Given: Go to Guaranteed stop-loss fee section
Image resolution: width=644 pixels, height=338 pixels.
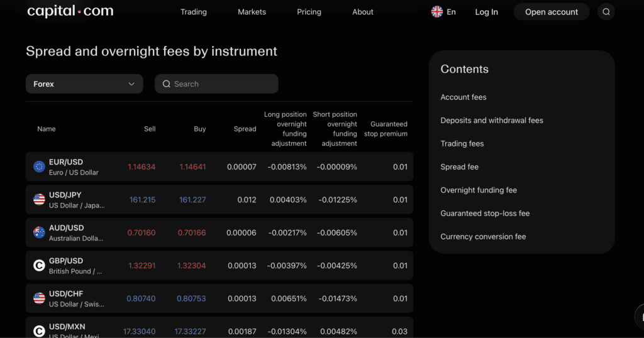Looking at the screenshot, I should 485,214.
